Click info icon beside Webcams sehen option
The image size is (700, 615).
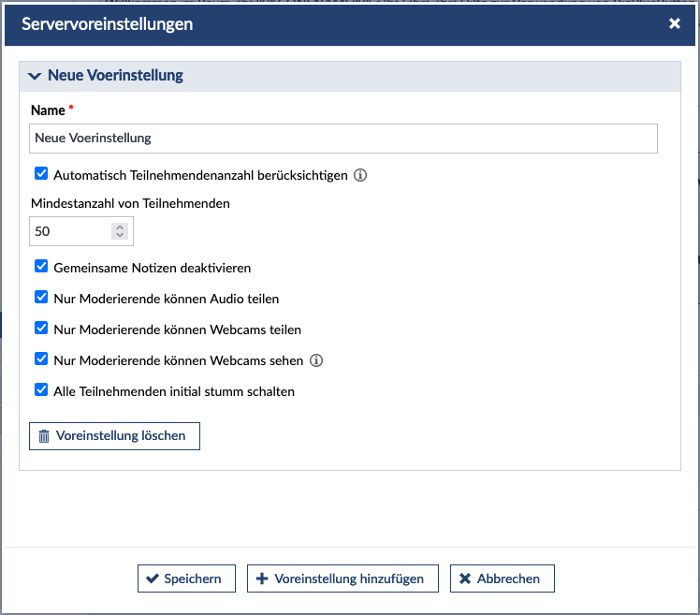click(316, 360)
